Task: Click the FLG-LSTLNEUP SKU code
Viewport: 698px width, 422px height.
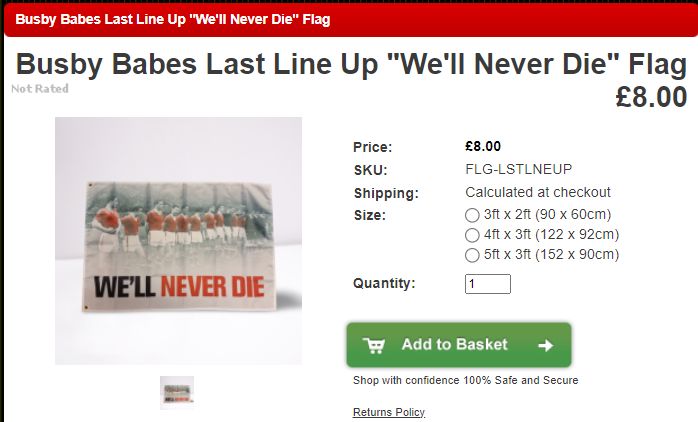Action: tap(519, 169)
